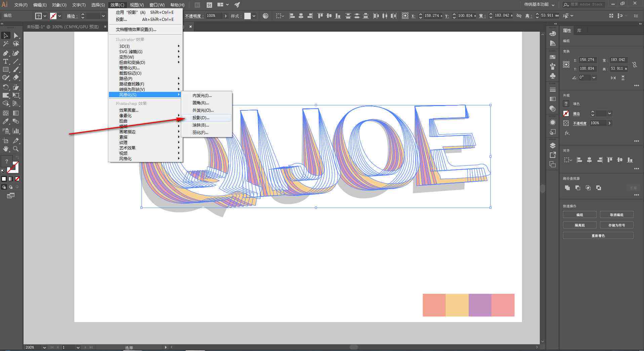The width and height of the screenshot is (644, 351).
Task: Flip vertically in the Transform section
Action: point(623,78)
